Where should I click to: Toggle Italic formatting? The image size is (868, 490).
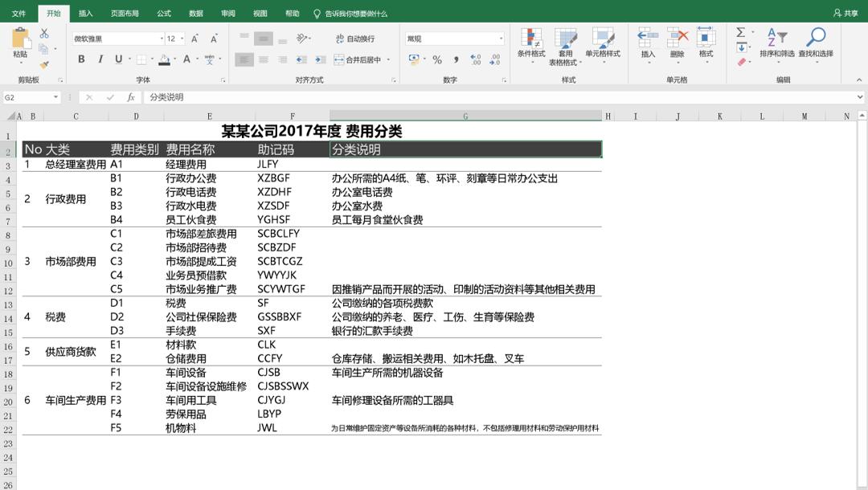click(x=101, y=59)
